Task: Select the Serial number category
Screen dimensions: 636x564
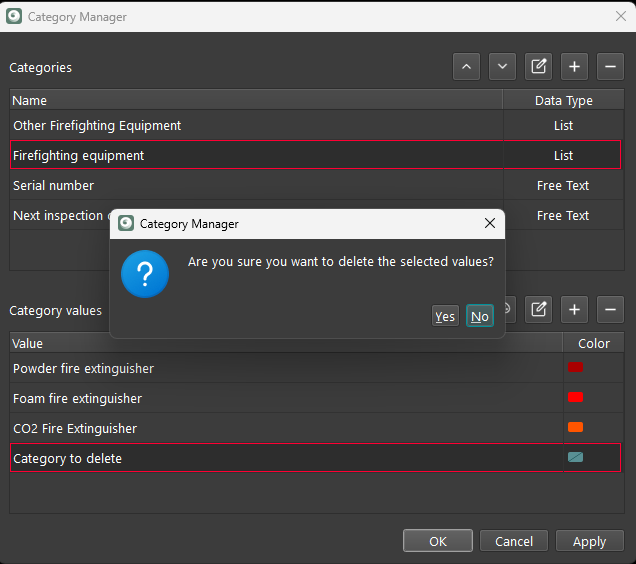Action: coord(54,186)
